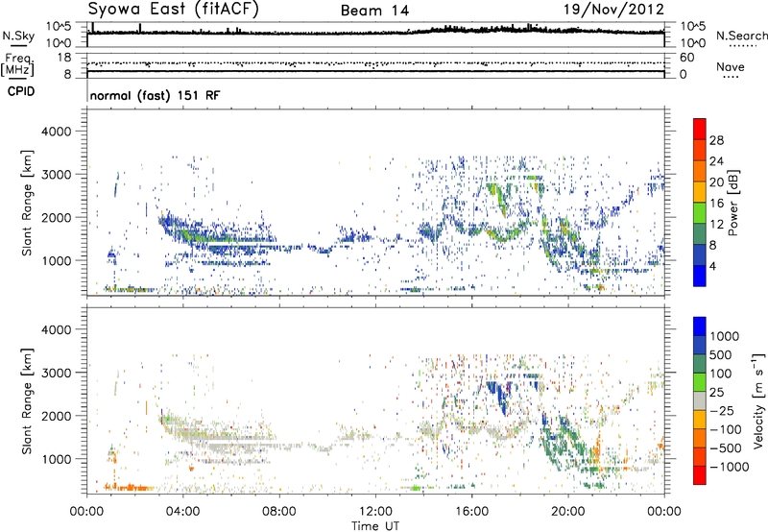Image resolution: width=768 pixels, height=532 pixels.
Task: Select the "N.Sky" legend label
Action: pos(18,36)
